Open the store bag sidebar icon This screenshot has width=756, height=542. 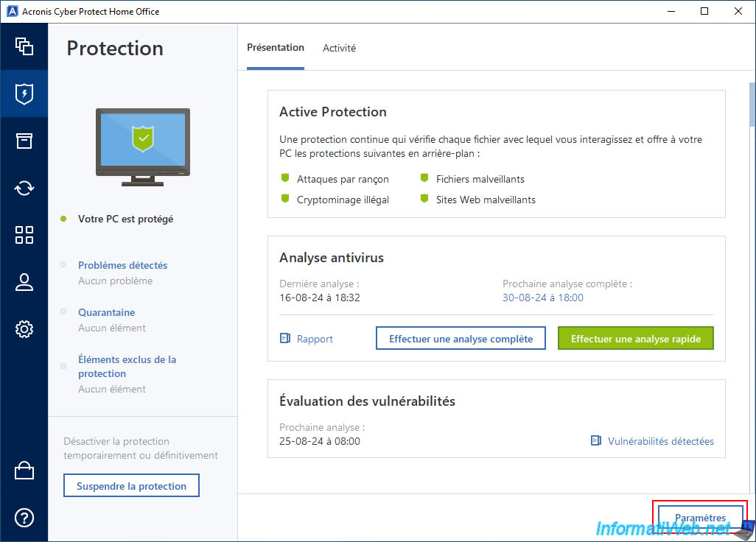point(24,471)
